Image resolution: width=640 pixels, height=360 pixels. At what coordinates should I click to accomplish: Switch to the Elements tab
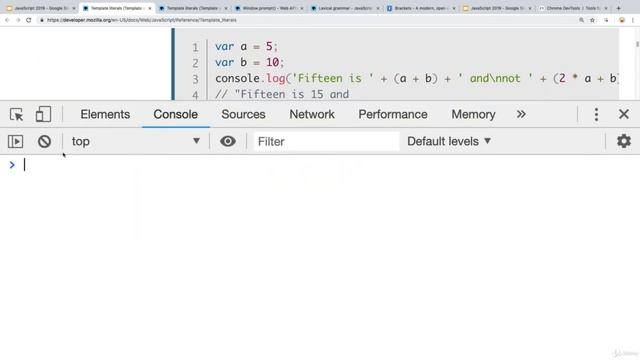[105, 115]
